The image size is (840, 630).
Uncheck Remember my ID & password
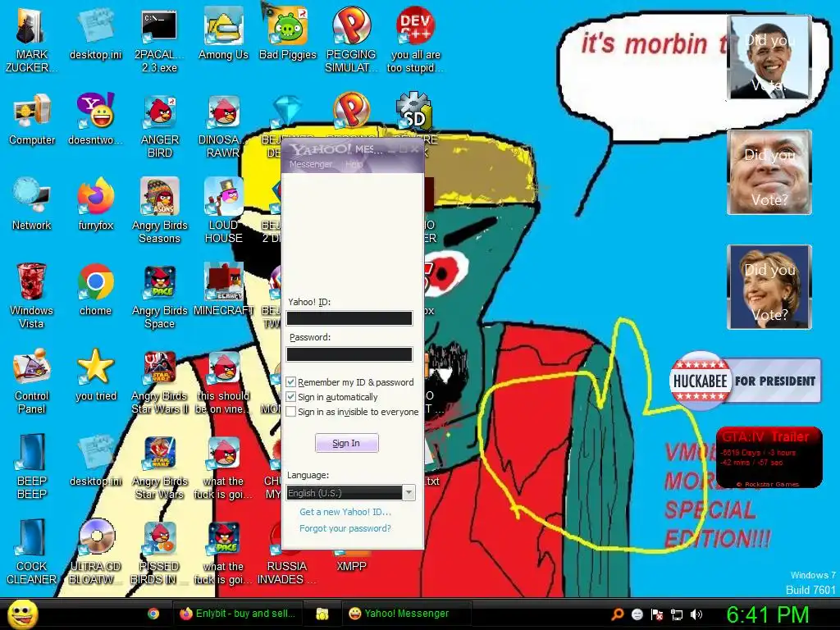coord(291,382)
